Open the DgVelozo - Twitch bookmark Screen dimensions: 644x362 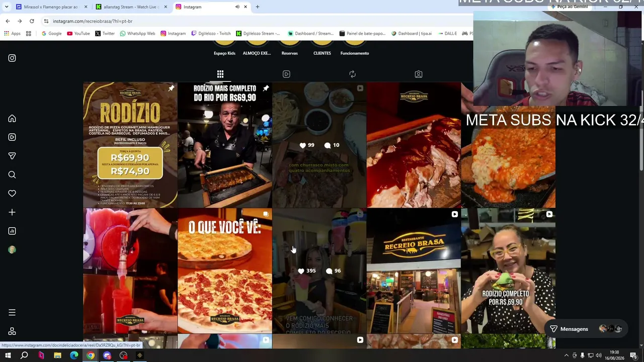[211, 34]
